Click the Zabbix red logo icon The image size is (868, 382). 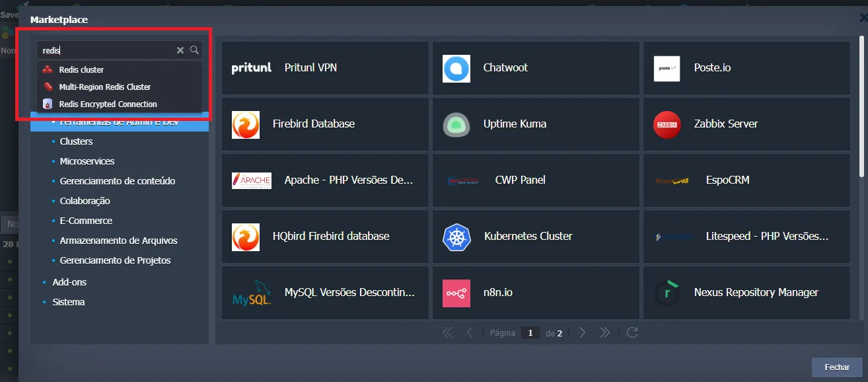click(x=667, y=124)
